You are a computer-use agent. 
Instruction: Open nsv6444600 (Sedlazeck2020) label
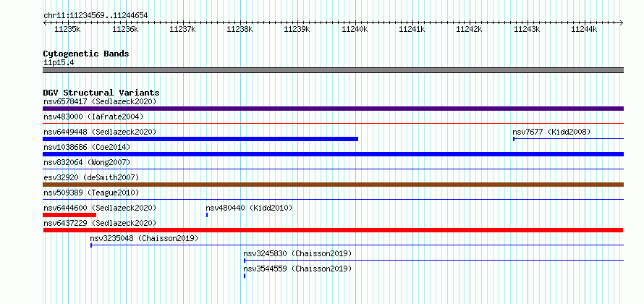[x=100, y=208]
